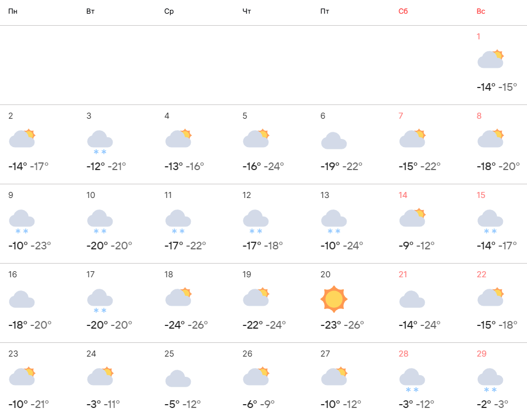Click the red Сб weekend header
This screenshot has width=527, height=420.
(x=403, y=11)
